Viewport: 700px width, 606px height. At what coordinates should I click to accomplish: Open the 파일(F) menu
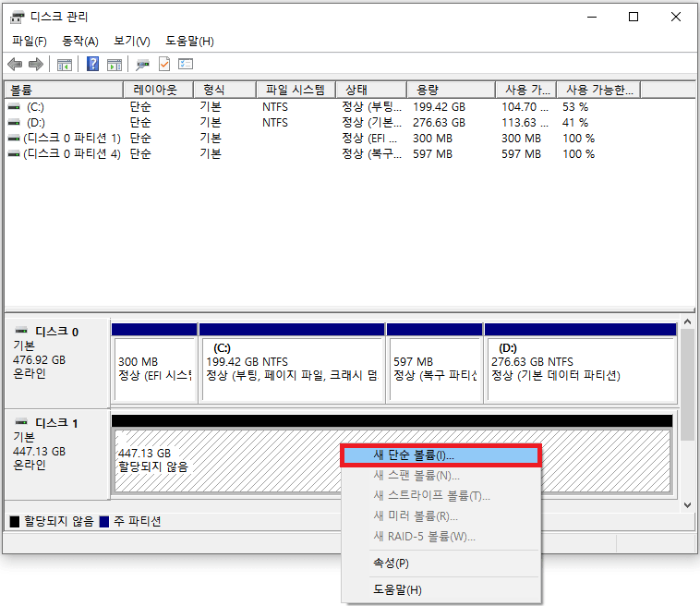(x=30, y=42)
